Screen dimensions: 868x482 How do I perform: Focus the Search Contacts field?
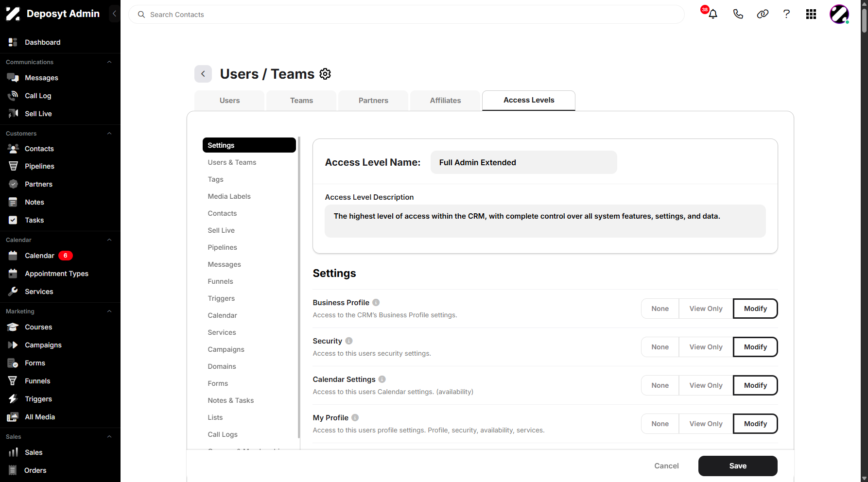(x=406, y=15)
